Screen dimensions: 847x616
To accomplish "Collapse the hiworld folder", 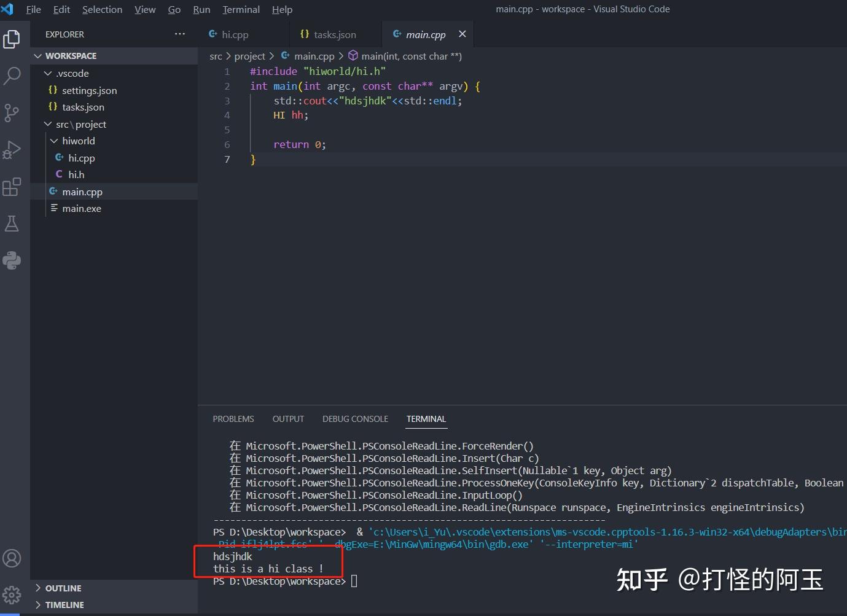I will (x=54, y=141).
